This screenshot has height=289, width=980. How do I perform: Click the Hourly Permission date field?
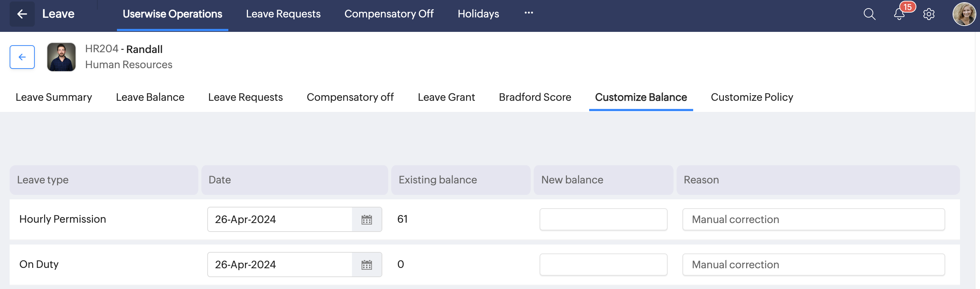pos(280,220)
